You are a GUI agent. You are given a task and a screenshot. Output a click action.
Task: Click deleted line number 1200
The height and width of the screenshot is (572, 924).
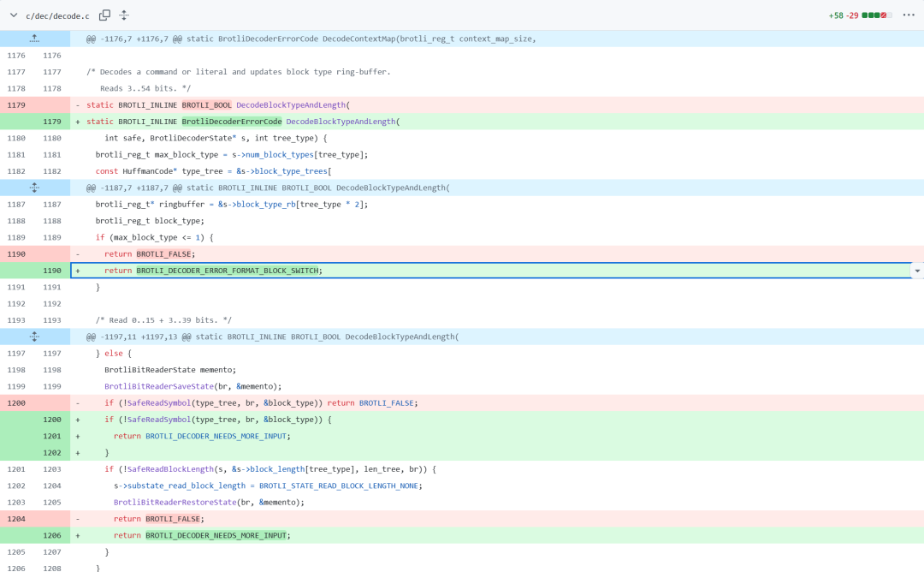pyautogui.click(x=16, y=403)
